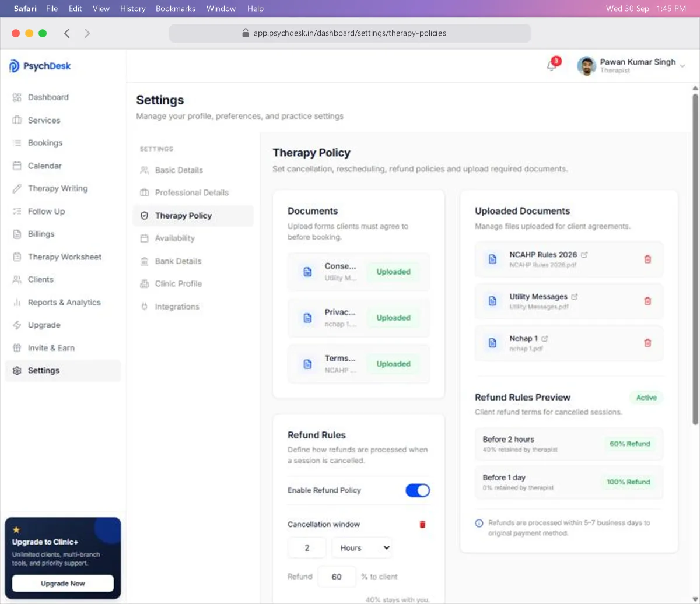
Task: Open the Therapy Policy settings tab
Action: click(x=193, y=216)
